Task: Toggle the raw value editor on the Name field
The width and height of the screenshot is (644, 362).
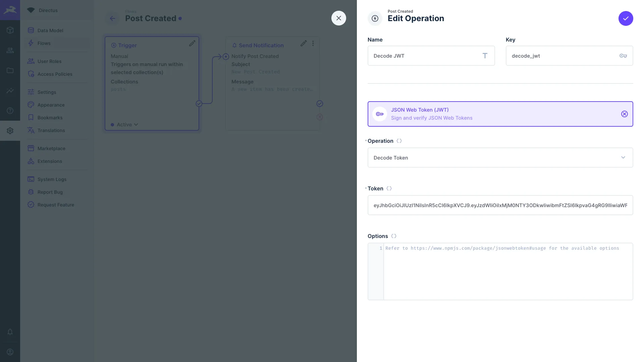Action: click(x=485, y=56)
